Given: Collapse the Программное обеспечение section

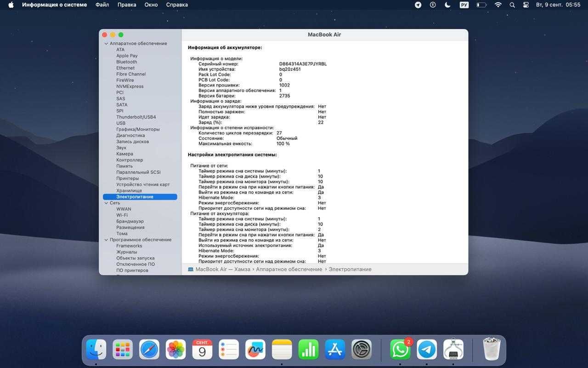Looking at the screenshot, I should click(x=106, y=240).
